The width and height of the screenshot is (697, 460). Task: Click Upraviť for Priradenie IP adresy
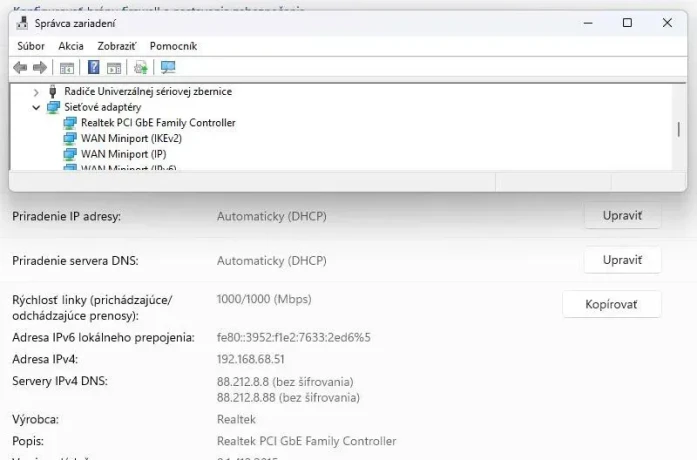[622, 216]
